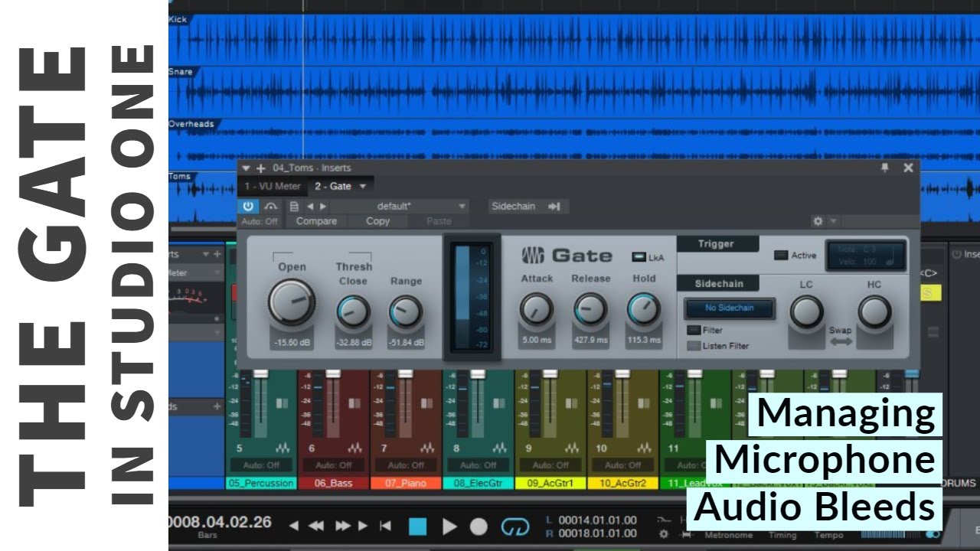Switch to the 1 - VU Meter tab
Screen dimensions: 980x551
[273, 186]
